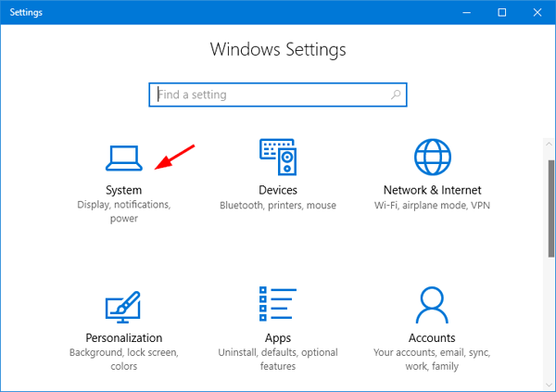
Task: Open the Accounts person icon
Action: click(x=432, y=306)
